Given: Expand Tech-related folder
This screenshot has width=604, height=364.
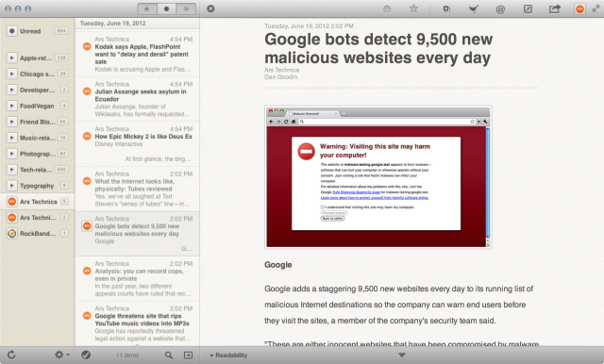Looking at the screenshot, I should coord(12,170).
